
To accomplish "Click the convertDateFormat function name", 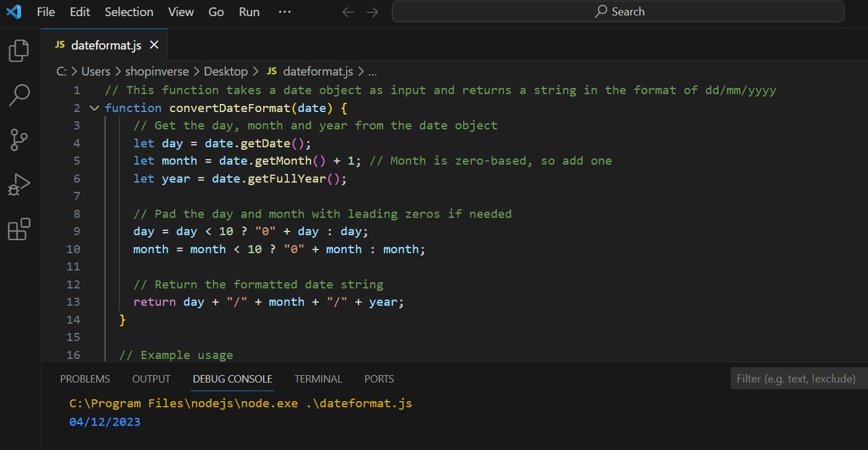I will click(x=230, y=108).
